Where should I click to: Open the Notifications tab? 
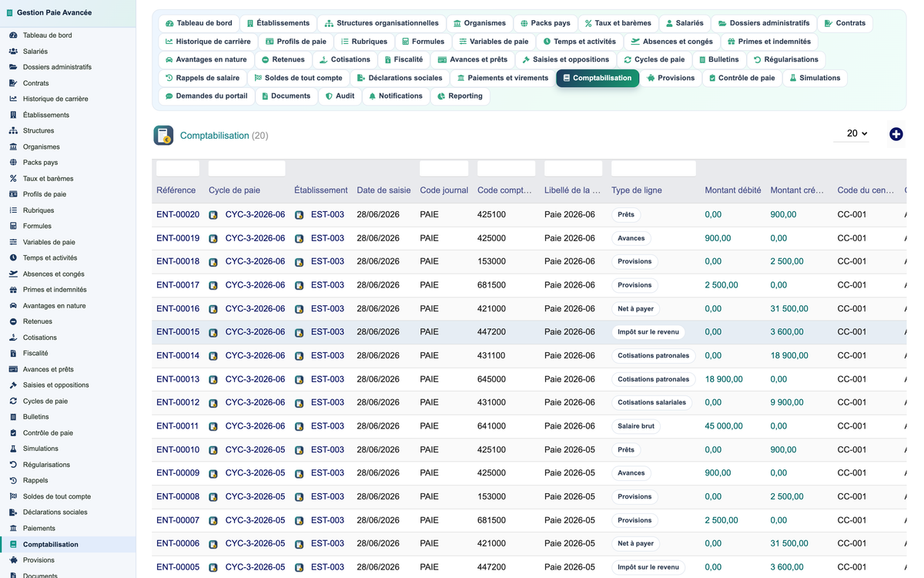pos(395,96)
